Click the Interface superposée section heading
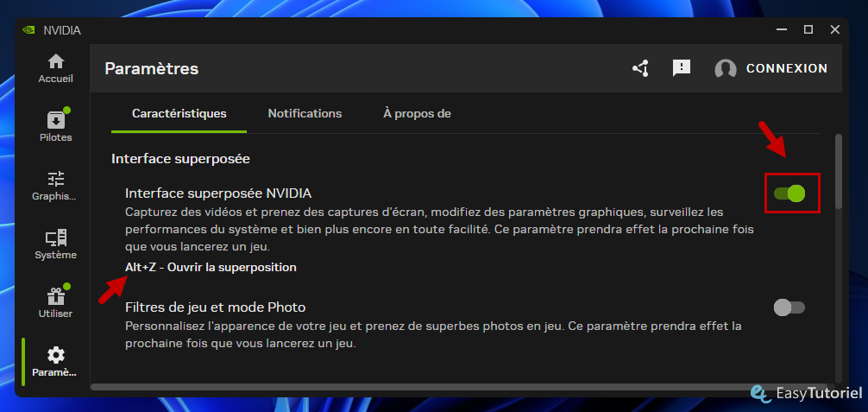Image resolution: width=868 pixels, height=412 pixels. [180, 159]
